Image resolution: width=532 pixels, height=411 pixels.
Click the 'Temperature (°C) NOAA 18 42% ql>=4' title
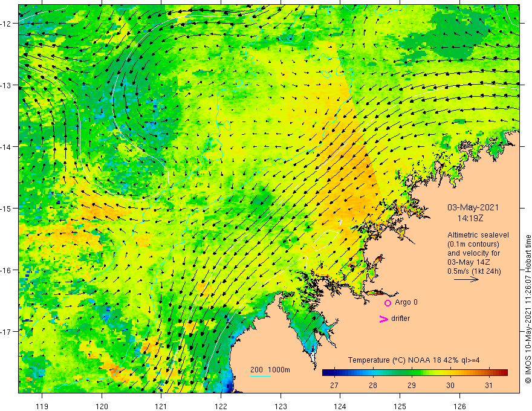414,360
